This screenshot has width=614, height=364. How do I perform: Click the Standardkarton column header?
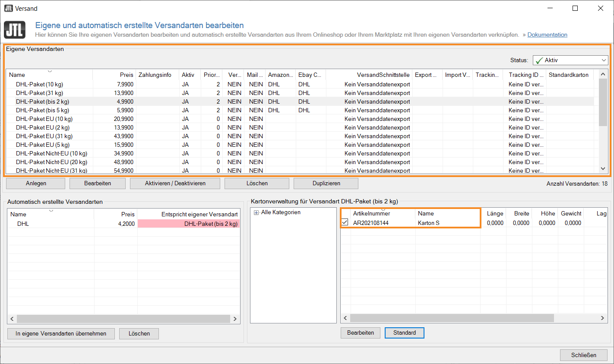(x=570, y=75)
